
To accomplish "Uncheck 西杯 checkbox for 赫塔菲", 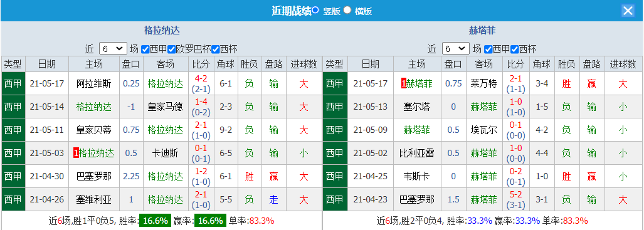I will pyautogui.click(x=514, y=50).
